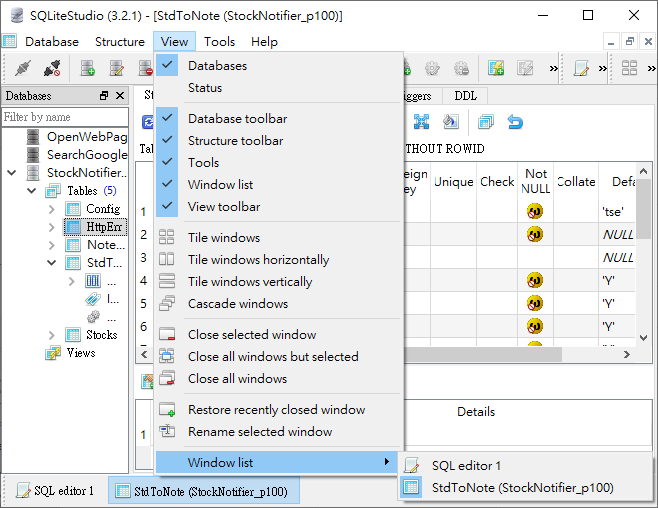658x508 pixels.
Task: Click horizontal scrollbar right arrow
Action: (627, 354)
